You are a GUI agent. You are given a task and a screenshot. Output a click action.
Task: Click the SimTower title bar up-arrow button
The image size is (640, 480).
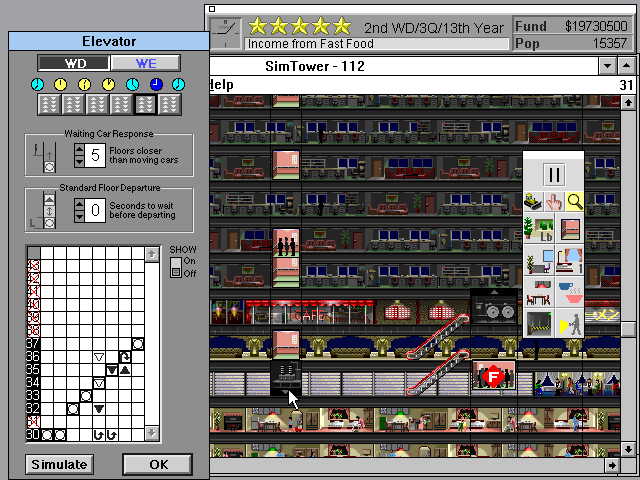tap(627, 66)
